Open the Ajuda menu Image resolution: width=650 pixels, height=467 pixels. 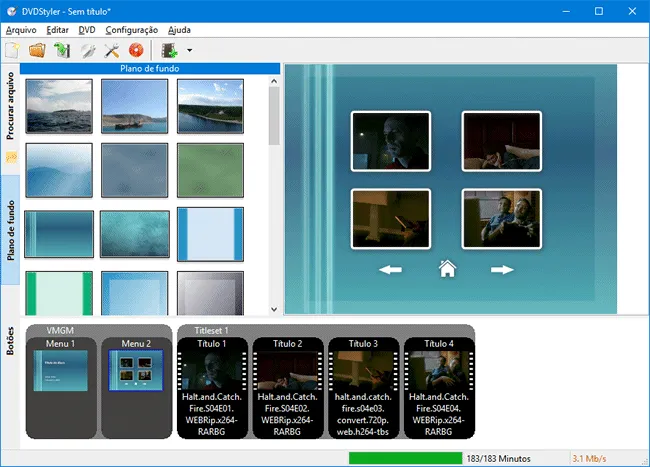click(x=179, y=30)
